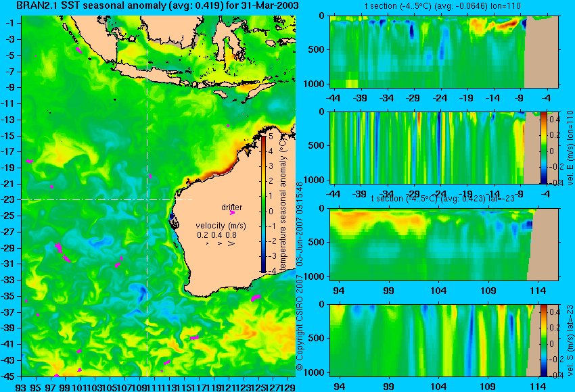Select the vel. E lon=110 color bar

point(543,147)
